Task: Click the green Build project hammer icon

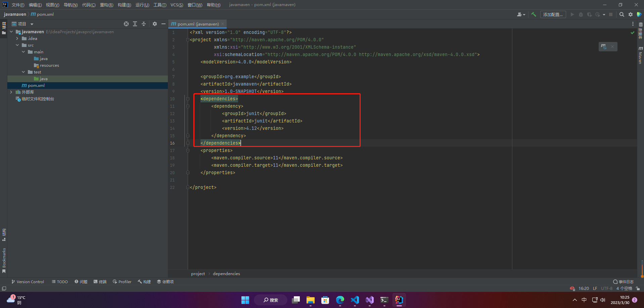Action: click(534, 14)
